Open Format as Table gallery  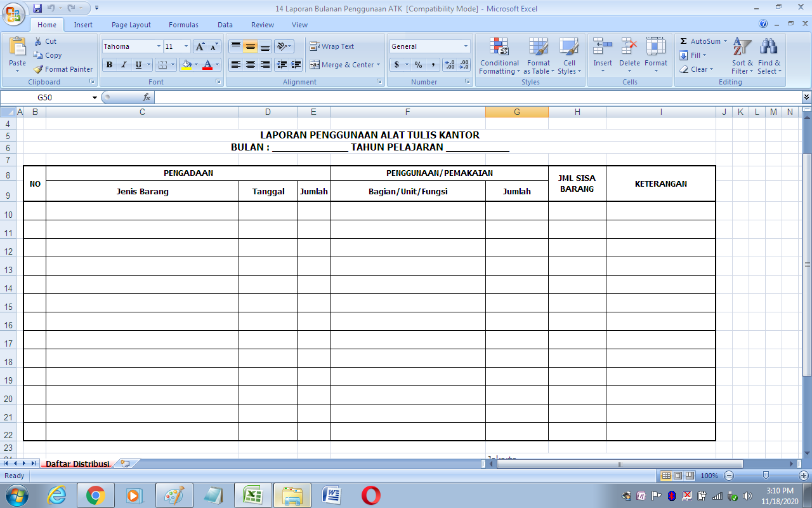(x=539, y=56)
